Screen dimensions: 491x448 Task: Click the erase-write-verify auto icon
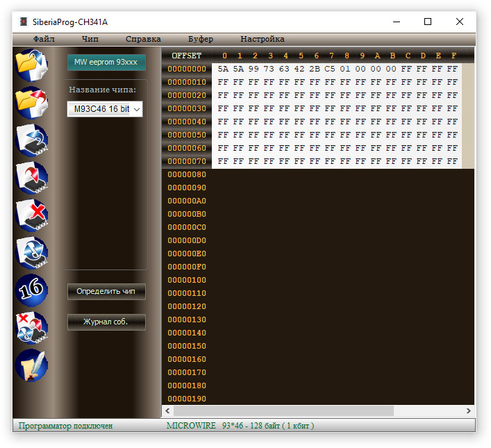(31, 327)
